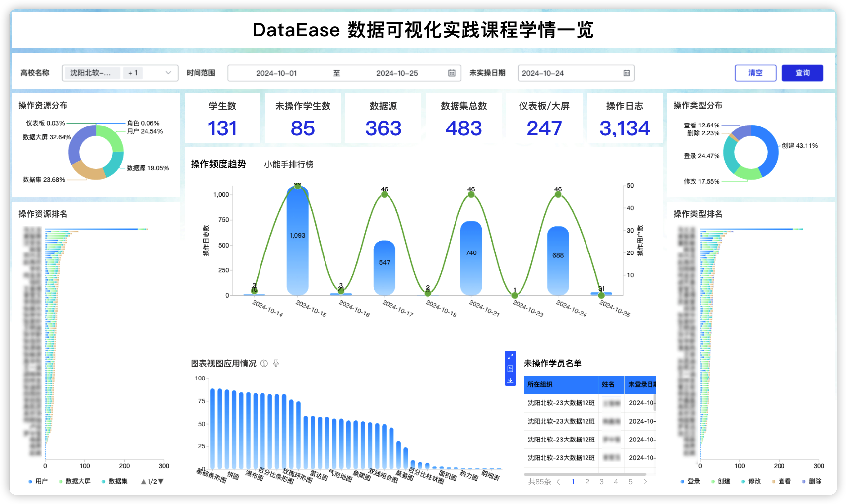Screen dimensions: 846x504
Task: Click the 姓名 column header
Action: pyautogui.click(x=611, y=385)
